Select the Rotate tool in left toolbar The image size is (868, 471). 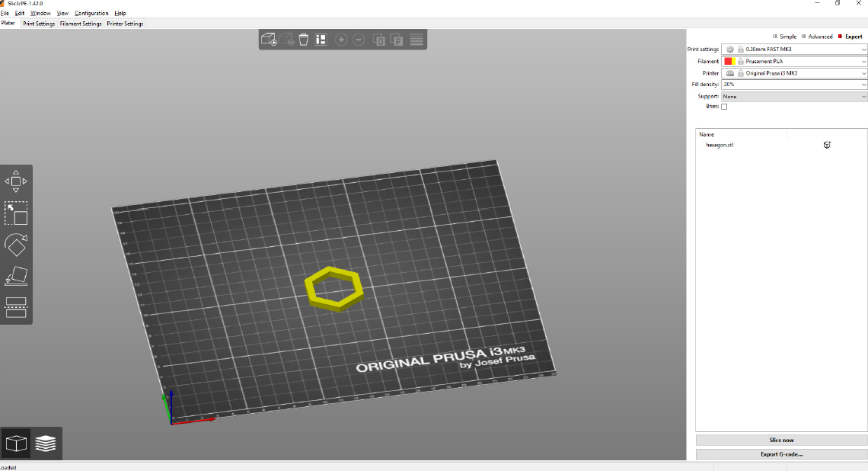pos(16,245)
